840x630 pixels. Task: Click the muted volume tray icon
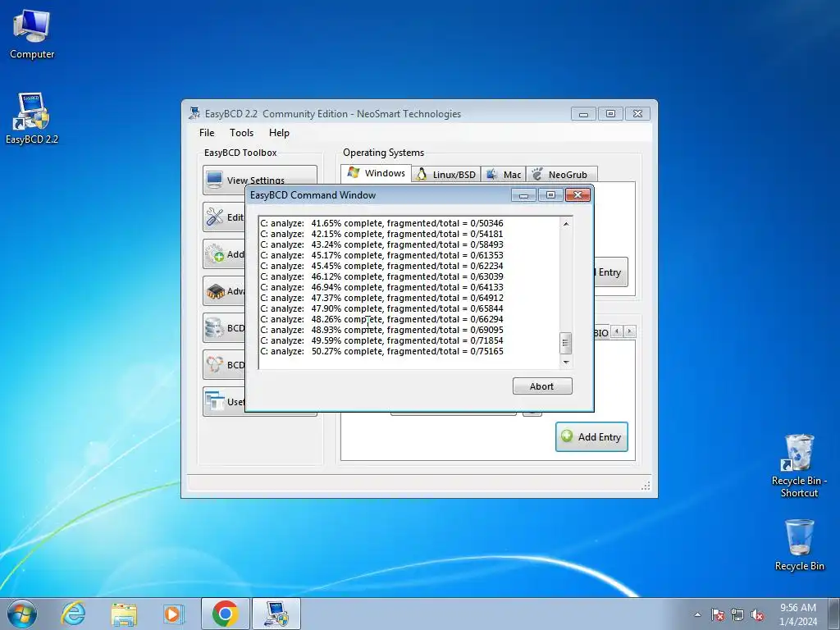[x=757, y=614]
